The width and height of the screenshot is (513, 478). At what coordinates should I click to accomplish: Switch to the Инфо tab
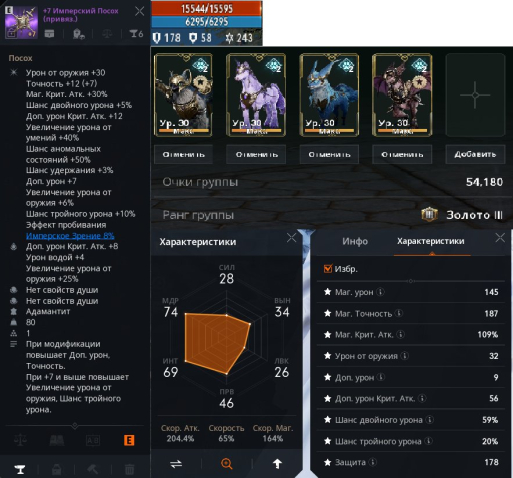coord(355,241)
